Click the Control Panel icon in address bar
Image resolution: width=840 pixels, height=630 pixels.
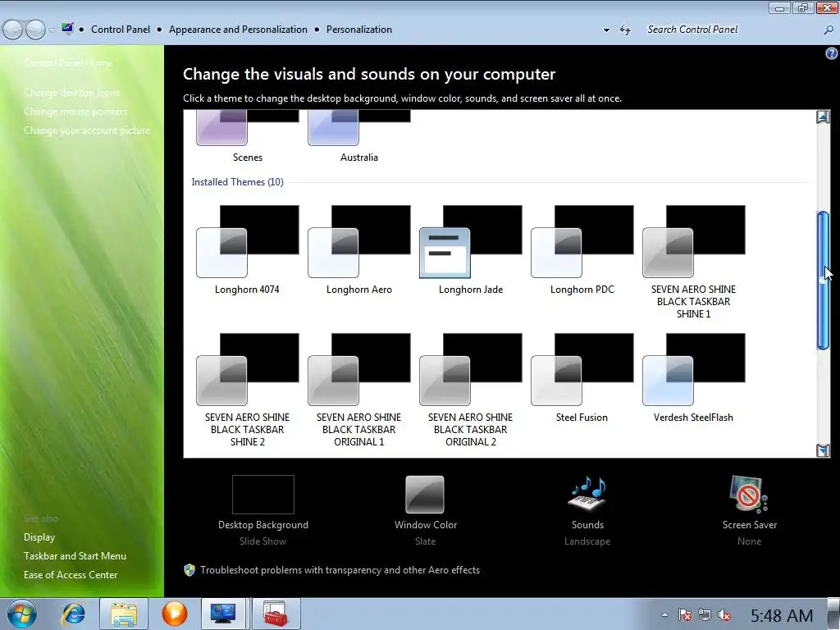(67, 29)
